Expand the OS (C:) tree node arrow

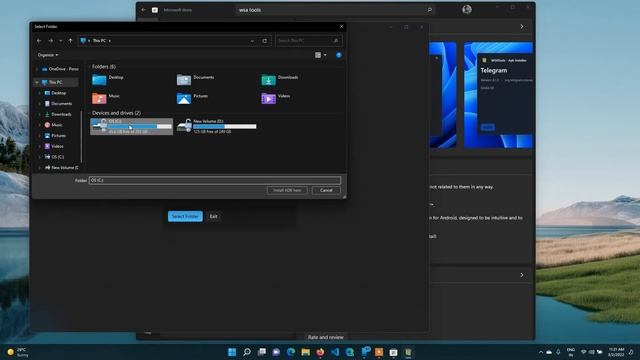coord(40,157)
